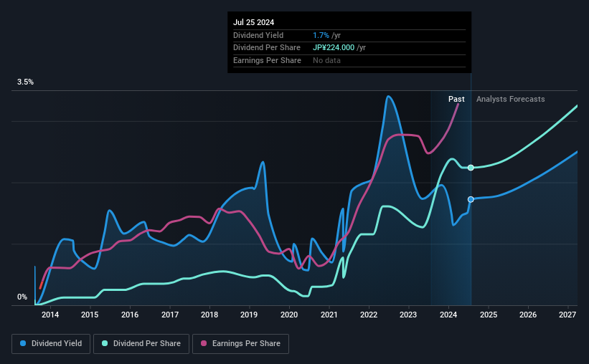Toggle the Dividend Yield legend button
The height and width of the screenshot is (364, 589).
51,344
